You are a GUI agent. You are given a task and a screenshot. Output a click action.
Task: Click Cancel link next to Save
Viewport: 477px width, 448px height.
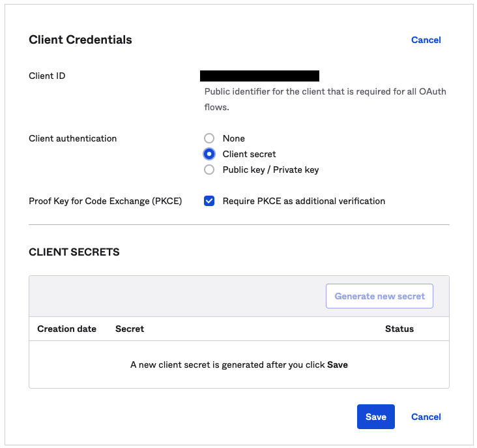(426, 417)
